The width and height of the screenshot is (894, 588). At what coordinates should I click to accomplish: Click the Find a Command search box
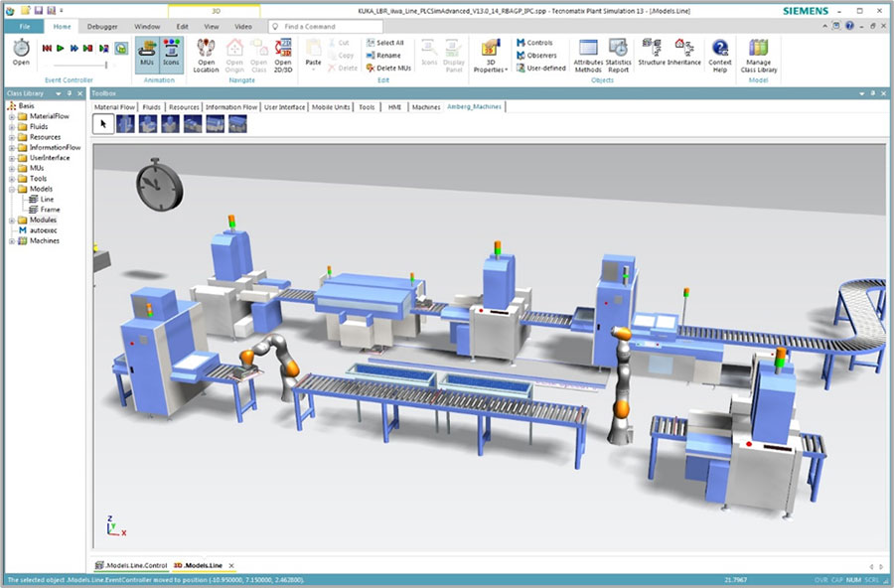tap(328, 27)
